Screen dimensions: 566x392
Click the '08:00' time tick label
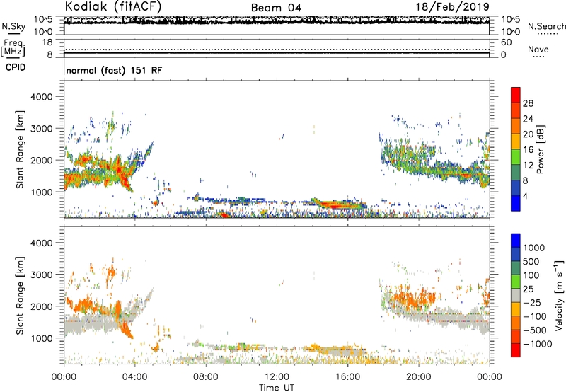pos(205,377)
